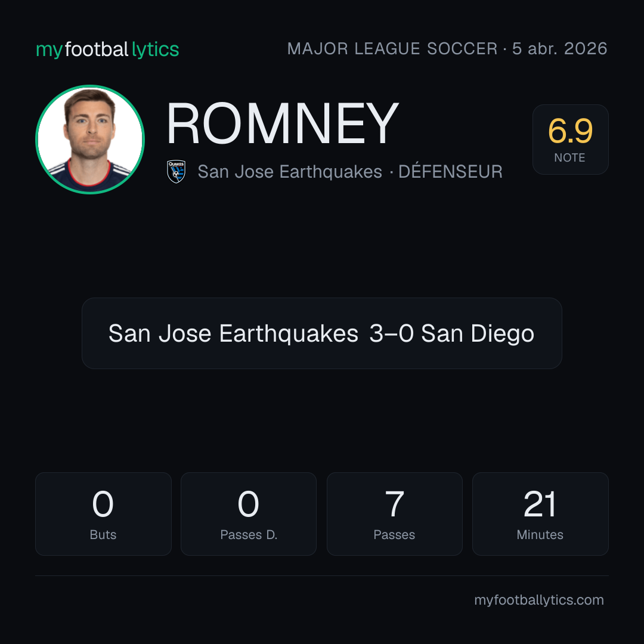Click the 0 value above Buts
This screenshot has width=644, height=644.
[103, 504]
